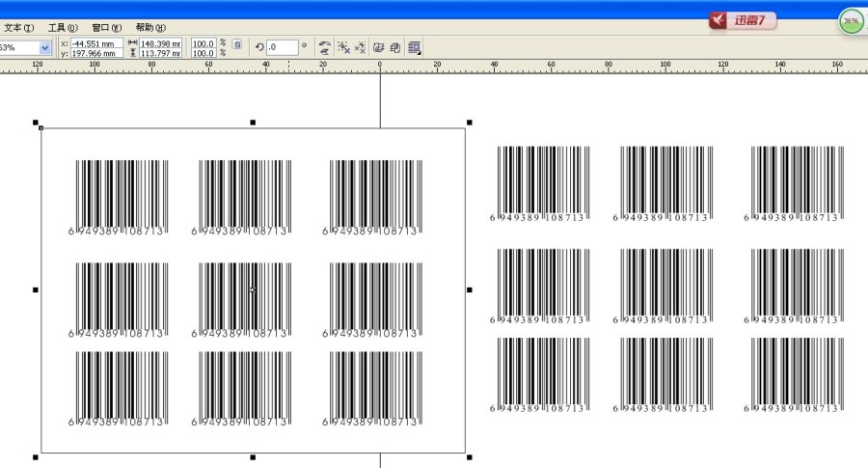Click the left-middle selection handle
Screen dimensions: 868x468
point(36,289)
